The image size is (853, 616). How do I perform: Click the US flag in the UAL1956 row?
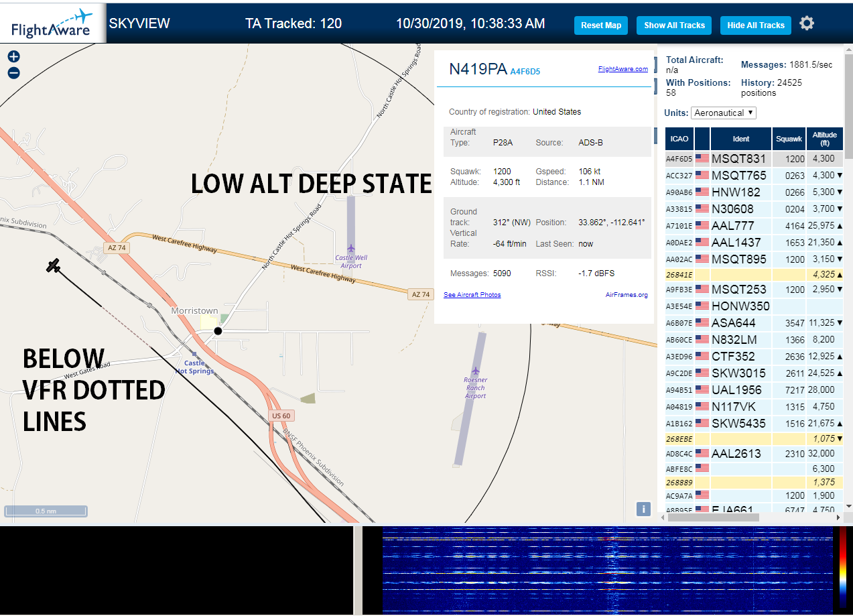point(702,389)
